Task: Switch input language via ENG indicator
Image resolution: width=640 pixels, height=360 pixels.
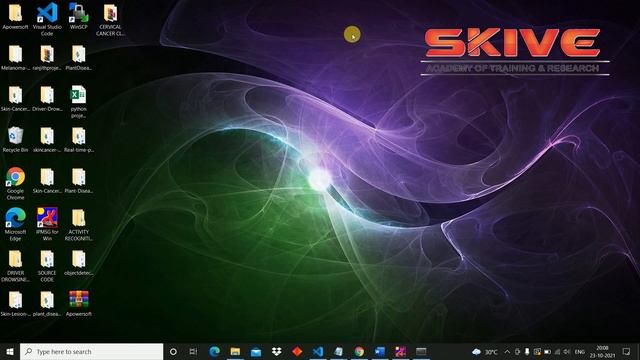Action: click(580, 351)
